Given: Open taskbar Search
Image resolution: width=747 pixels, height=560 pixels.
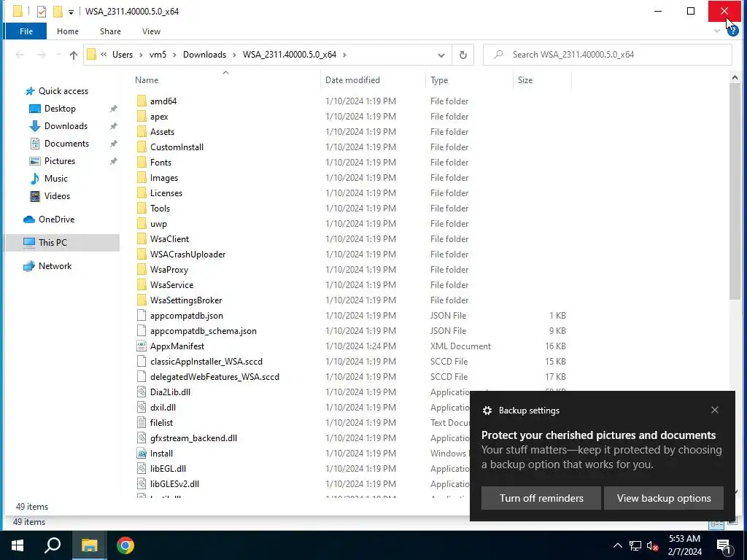Looking at the screenshot, I should pyautogui.click(x=53, y=545).
